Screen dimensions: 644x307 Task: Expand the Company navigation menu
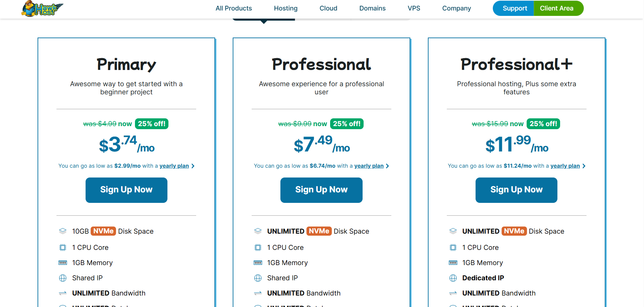click(456, 8)
